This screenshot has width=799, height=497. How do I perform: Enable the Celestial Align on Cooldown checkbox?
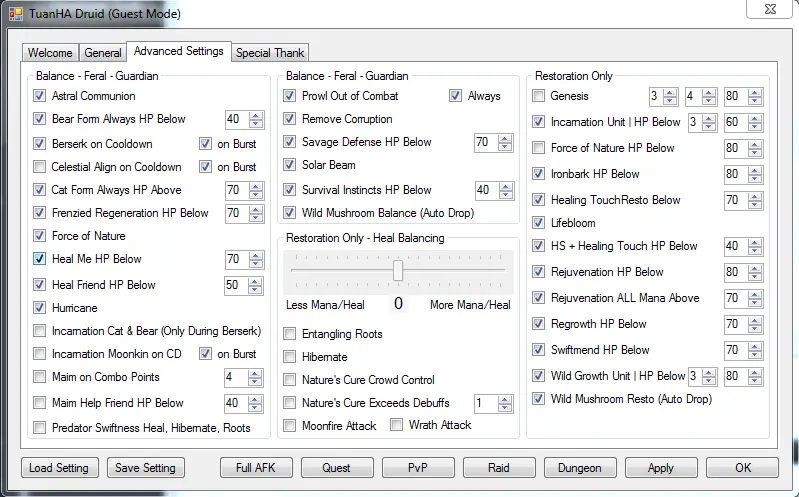(40, 166)
